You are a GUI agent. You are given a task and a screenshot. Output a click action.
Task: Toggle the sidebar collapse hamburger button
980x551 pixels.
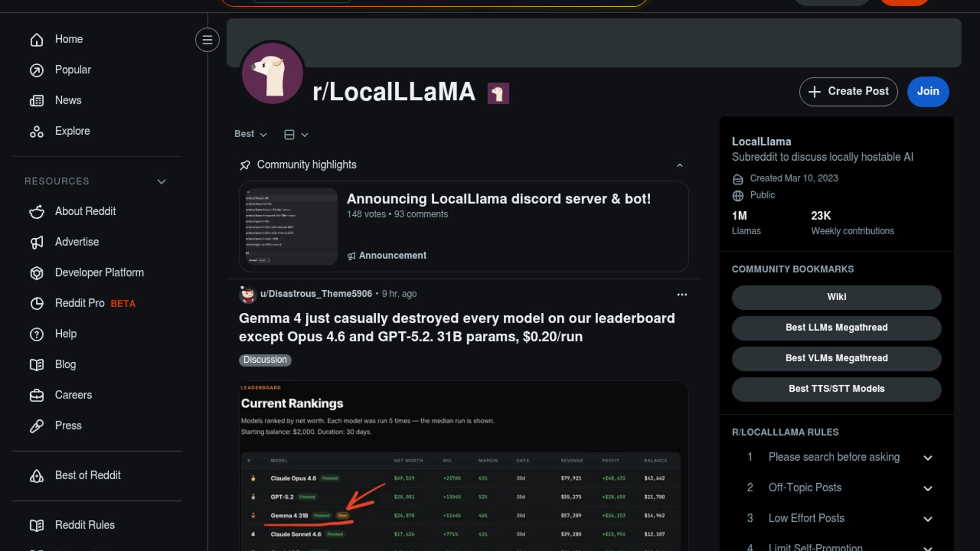[207, 40]
